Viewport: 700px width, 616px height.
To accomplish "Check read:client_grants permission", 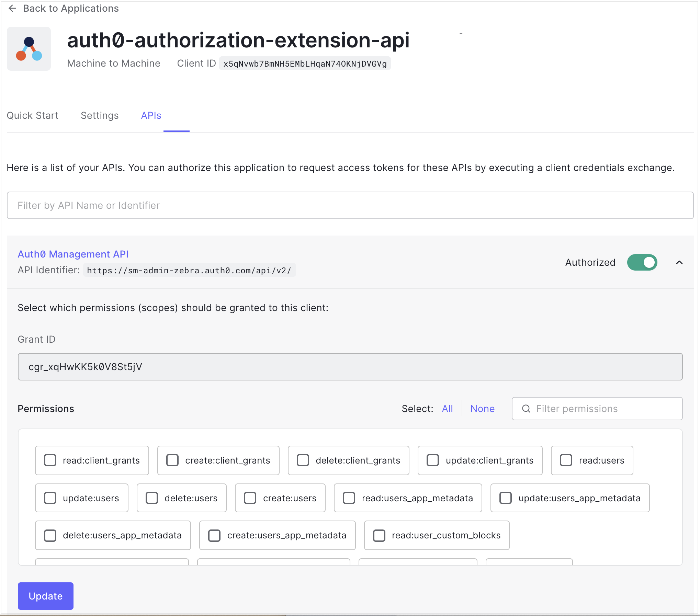I will point(50,460).
